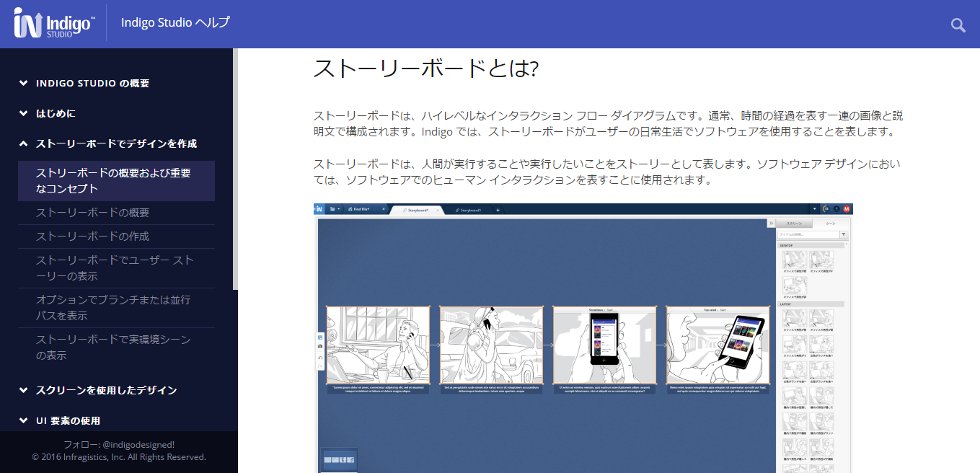Screen dimensions: 980x473
Task: Go to ストーリーボードでユーザー ストーリーの表示
Action: click(115, 268)
